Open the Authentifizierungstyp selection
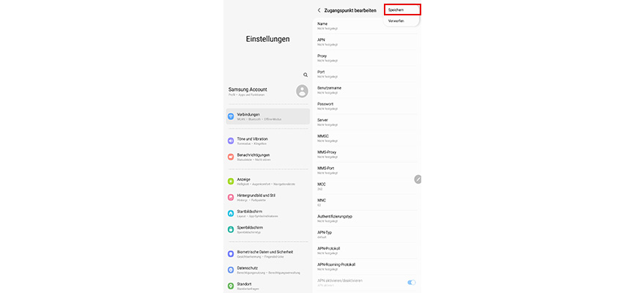This screenshot has width=644, height=293. tap(367, 218)
